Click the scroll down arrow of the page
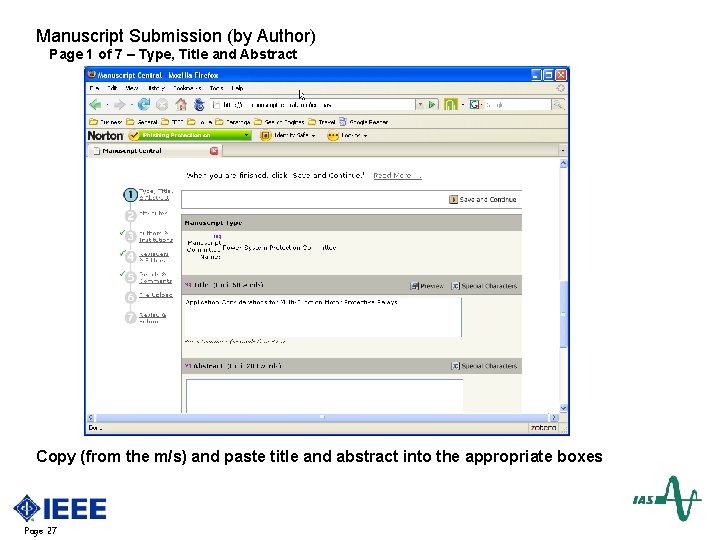Screen dimensions: 720x540 563,408
